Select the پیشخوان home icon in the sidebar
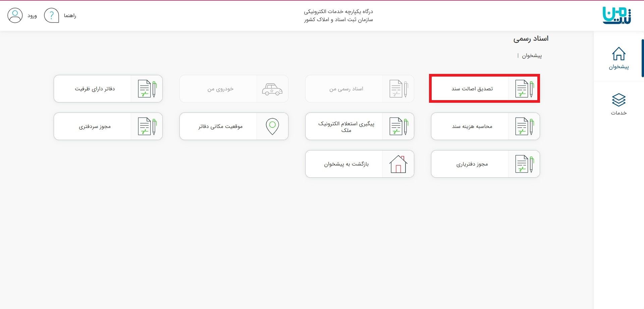644x309 pixels. (x=619, y=54)
